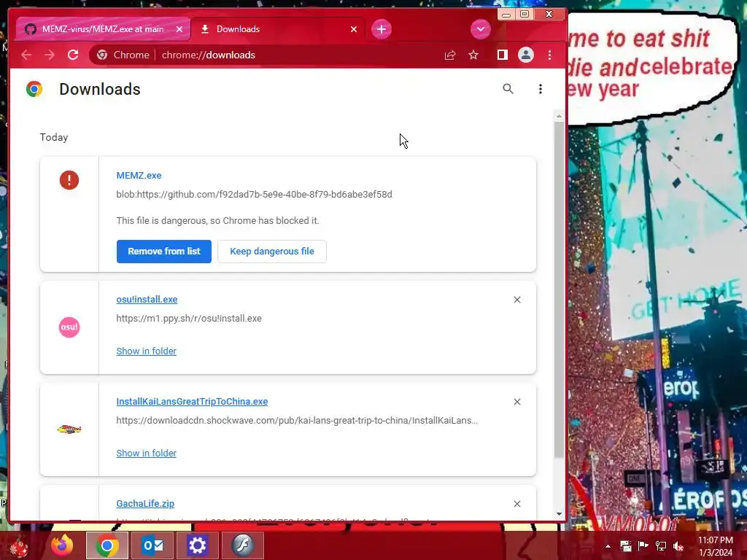Switch to the MEMZ-virus GitHub tab

pyautogui.click(x=103, y=29)
